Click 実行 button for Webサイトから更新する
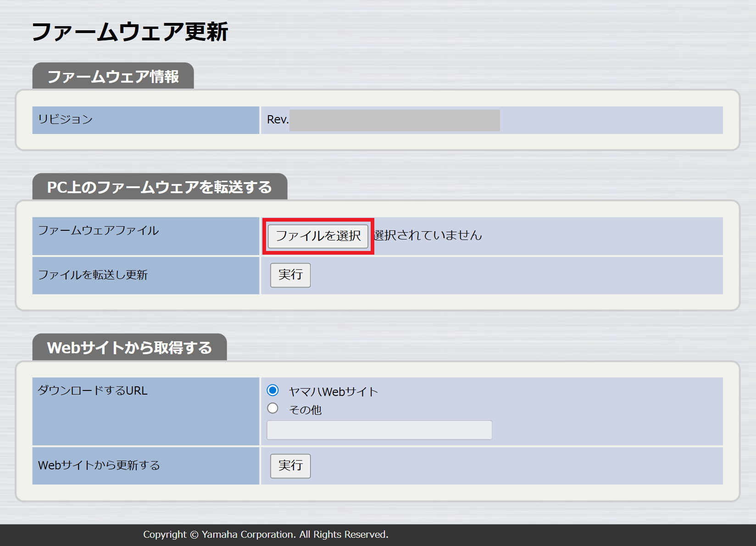The width and height of the screenshot is (756, 546). click(290, 466)
